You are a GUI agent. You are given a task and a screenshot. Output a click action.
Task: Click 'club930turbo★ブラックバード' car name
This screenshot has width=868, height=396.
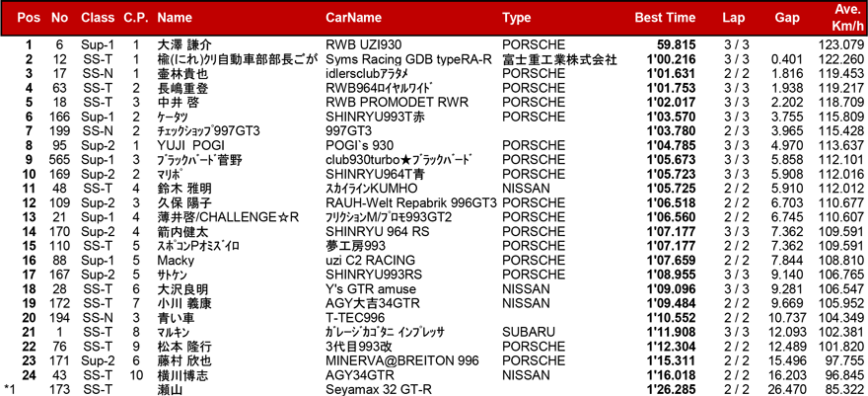(x=398, y=161)
